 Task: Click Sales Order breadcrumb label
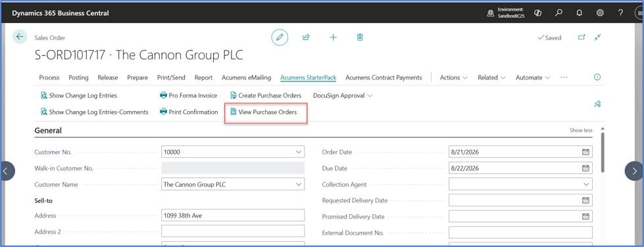(50, 37)
